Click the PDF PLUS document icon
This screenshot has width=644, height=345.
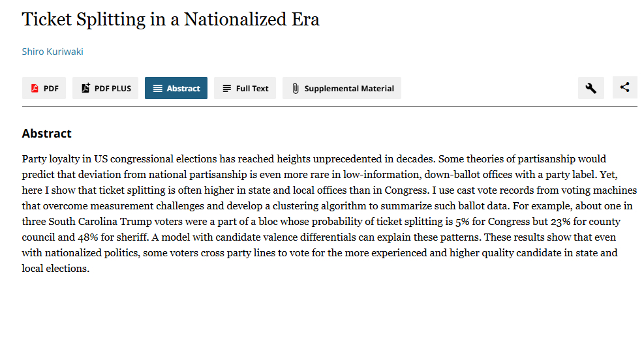coord(85,89)
